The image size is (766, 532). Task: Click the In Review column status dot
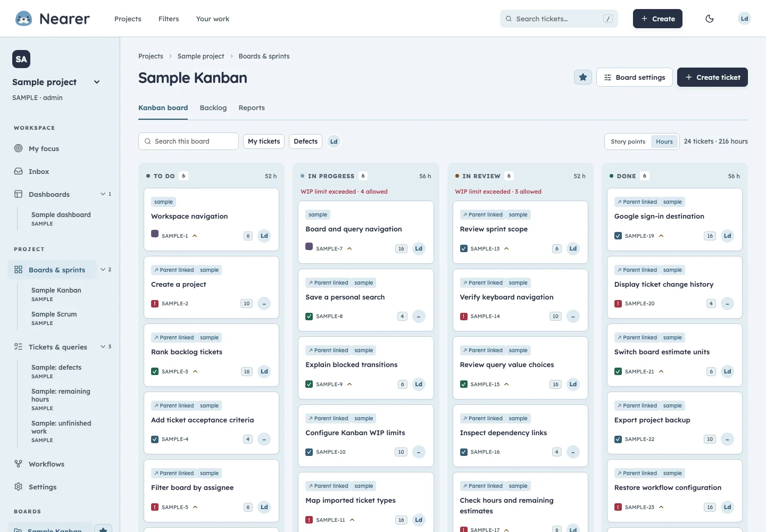457,176
